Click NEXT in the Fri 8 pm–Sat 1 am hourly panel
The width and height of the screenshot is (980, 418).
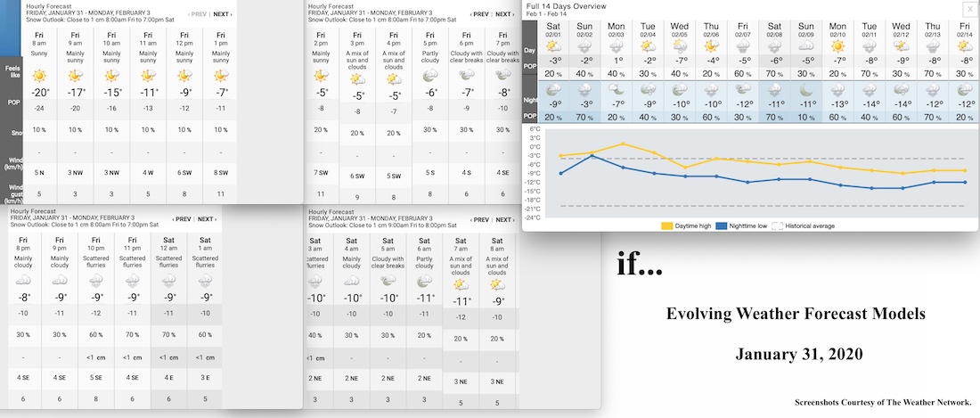point(207,219)
